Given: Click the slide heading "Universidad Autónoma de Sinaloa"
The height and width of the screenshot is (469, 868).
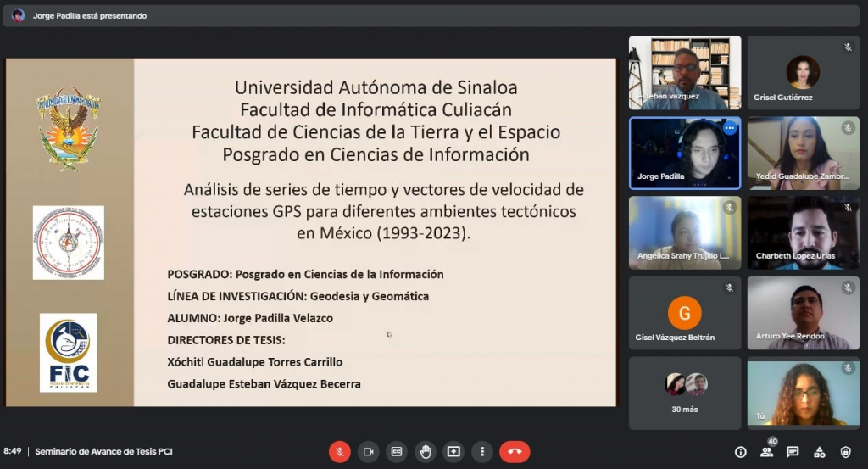Looking at the screenshot, I should [376, 87].
